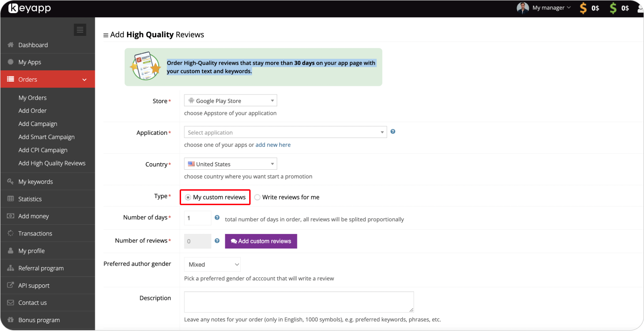
Task: Click the green dollar balance icon
Action: [613, 8]
